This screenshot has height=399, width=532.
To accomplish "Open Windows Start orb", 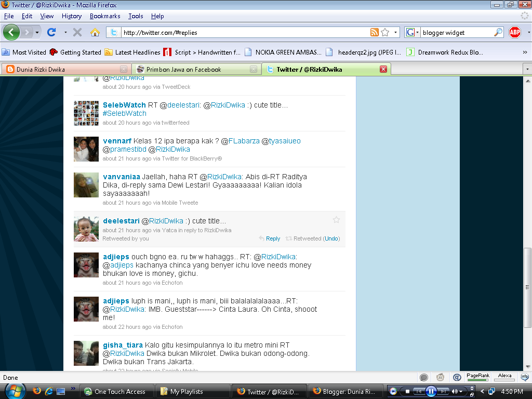I will (x=15, y=392).
